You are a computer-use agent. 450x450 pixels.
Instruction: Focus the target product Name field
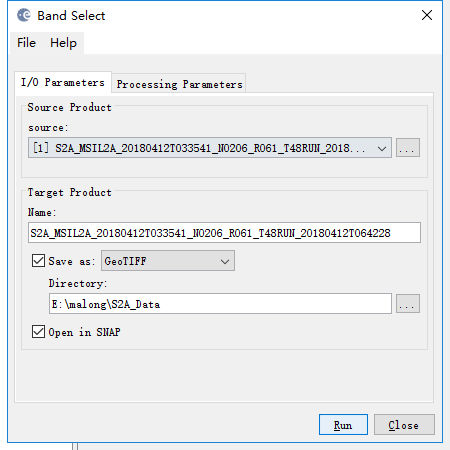(x=224, y=233)
